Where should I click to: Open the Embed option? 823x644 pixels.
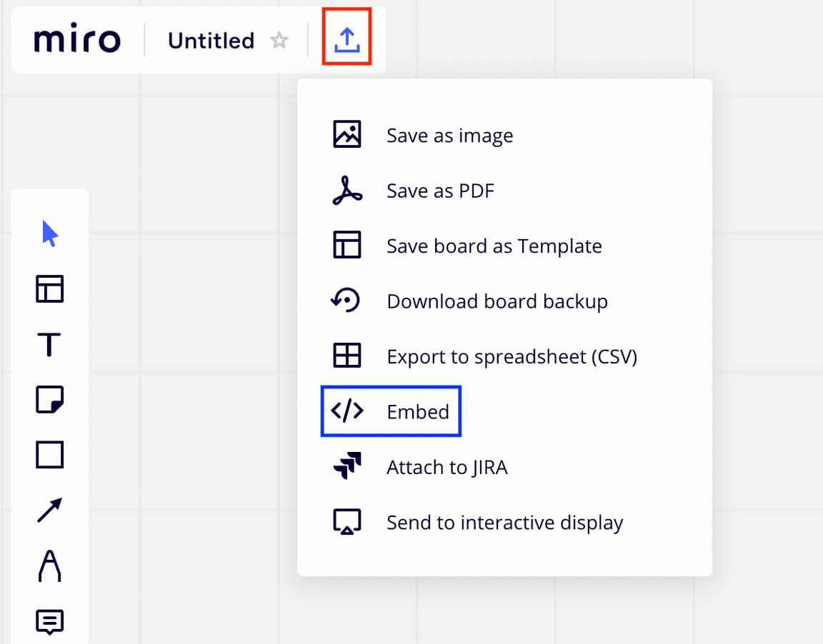(x=417, y=411)
